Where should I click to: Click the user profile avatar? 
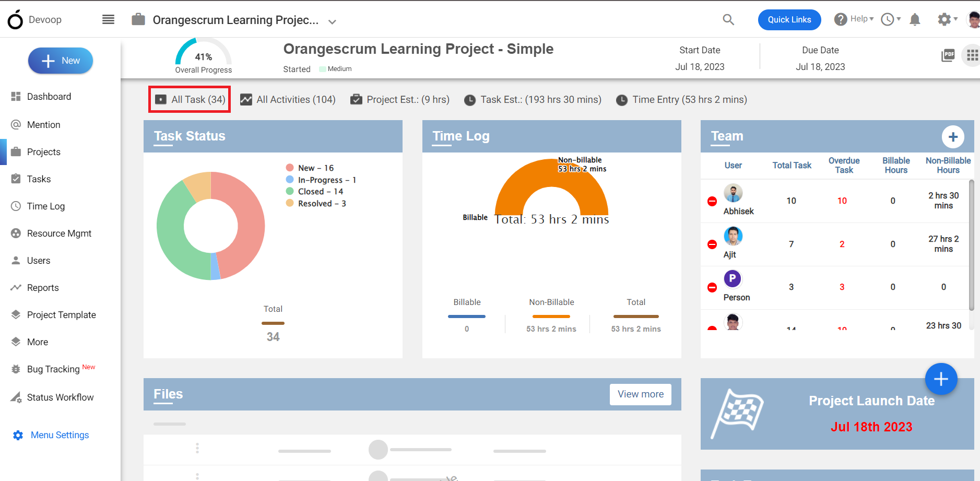tap(973, 19)
